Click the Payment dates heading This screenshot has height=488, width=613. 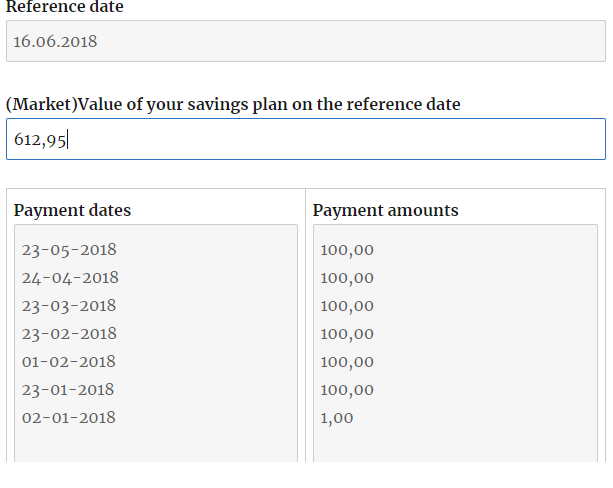tap(72, 211)
